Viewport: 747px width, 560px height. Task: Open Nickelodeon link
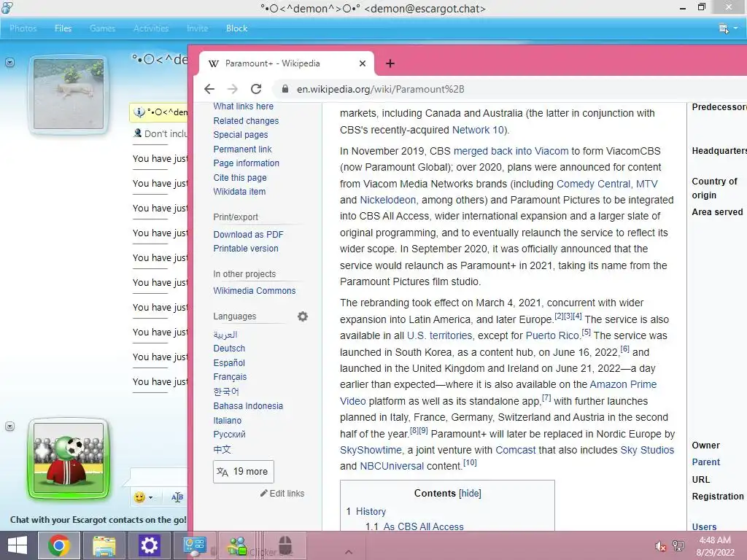point(388,200)
